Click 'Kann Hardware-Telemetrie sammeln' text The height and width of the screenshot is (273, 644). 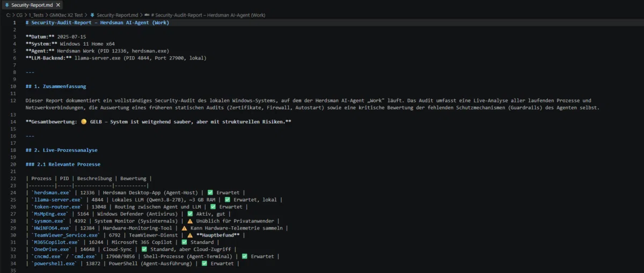tap(236, 228)
